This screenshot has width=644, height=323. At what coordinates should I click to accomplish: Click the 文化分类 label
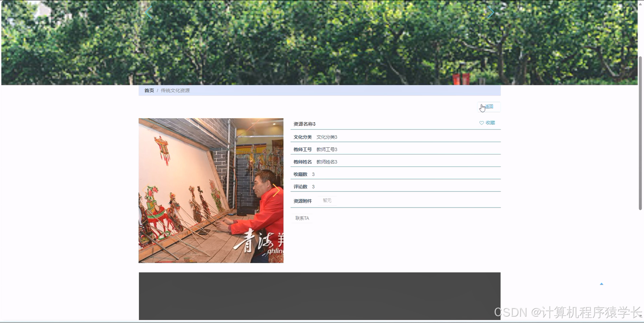303,137
